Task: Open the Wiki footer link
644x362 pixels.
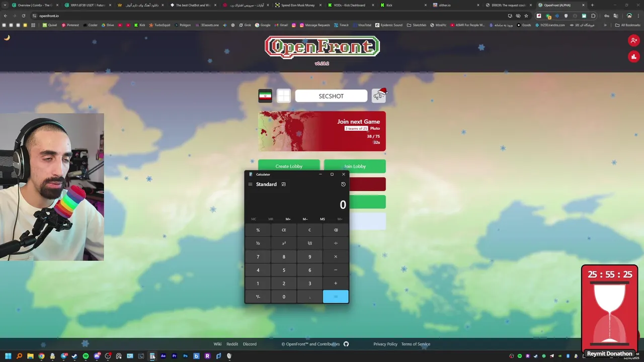Action: pyautogui.click(x=217, y=344)
